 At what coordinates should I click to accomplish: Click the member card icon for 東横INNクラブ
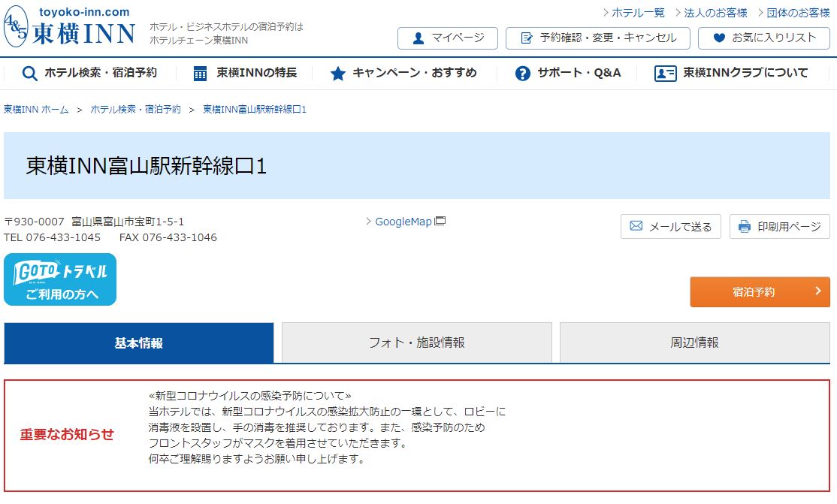(x=665, y=73)
